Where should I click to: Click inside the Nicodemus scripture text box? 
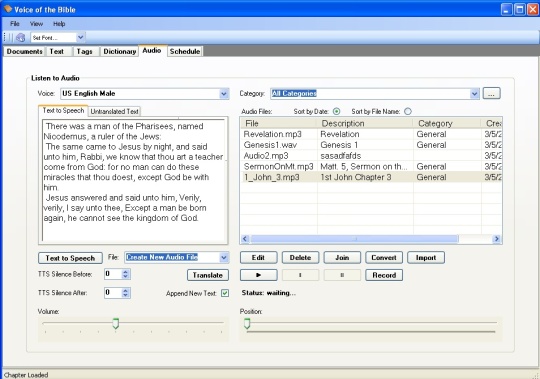coord(134,180)
